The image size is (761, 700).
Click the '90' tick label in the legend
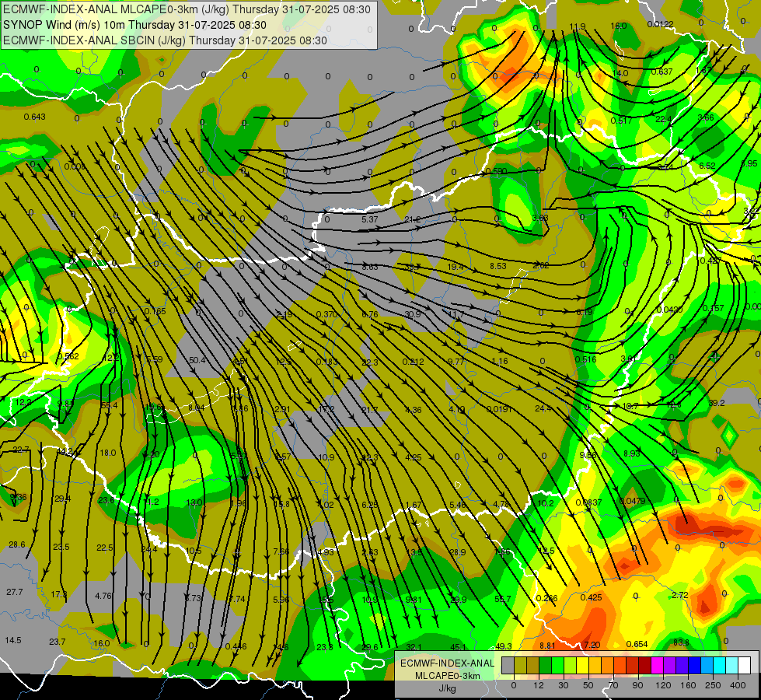click(637, 685)
